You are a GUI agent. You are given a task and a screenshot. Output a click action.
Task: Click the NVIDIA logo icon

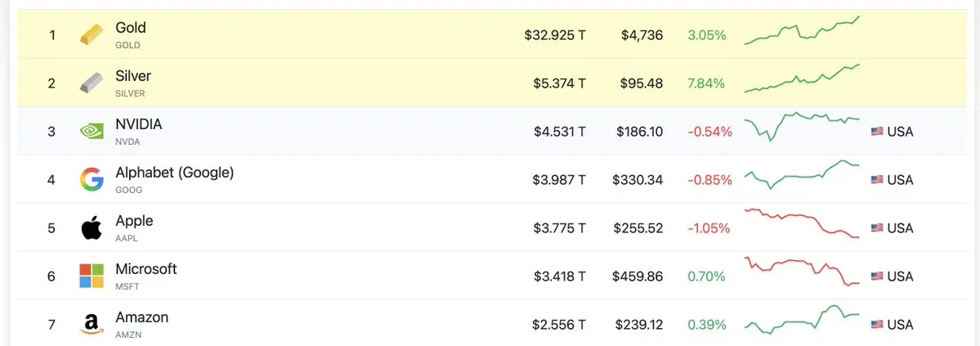pyautogui.click(x=91, y=132)
